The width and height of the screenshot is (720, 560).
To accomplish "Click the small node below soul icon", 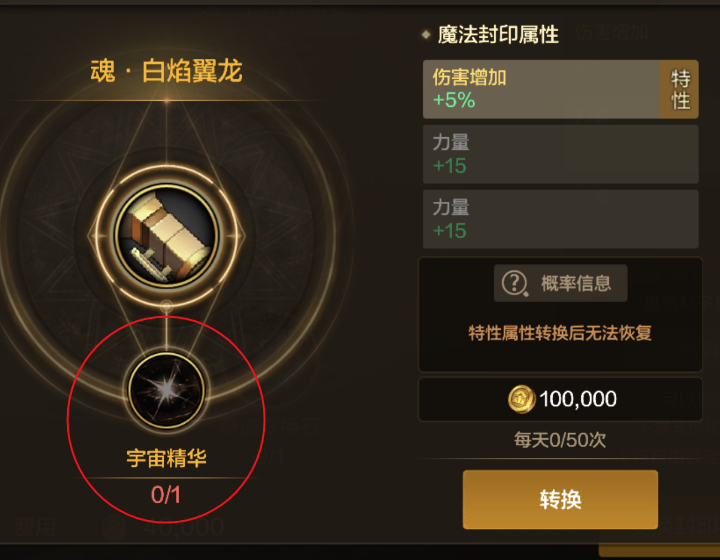I will pyautogui.click(x=166, y=305).
